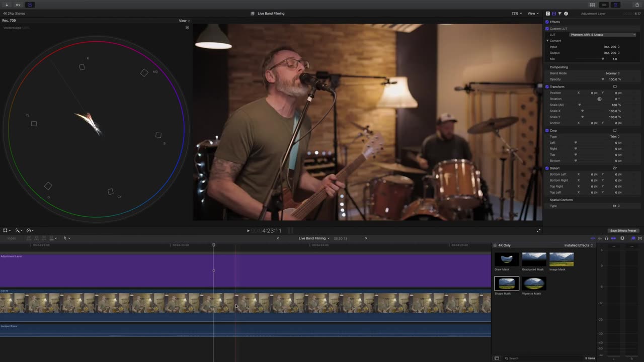The height and width of the screenshot is (362, 644).
Task: Open the transform tool popup below the viewer
Action: click(x=6, y=230)
